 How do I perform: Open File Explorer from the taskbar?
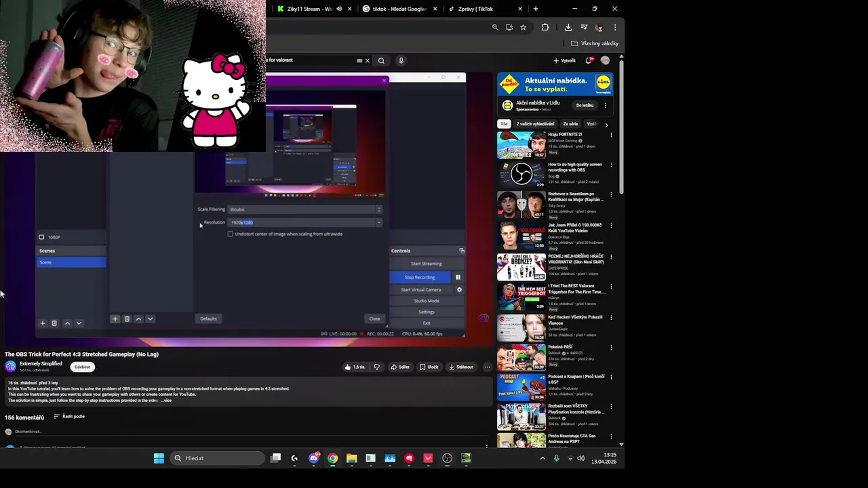pos(351,458)
